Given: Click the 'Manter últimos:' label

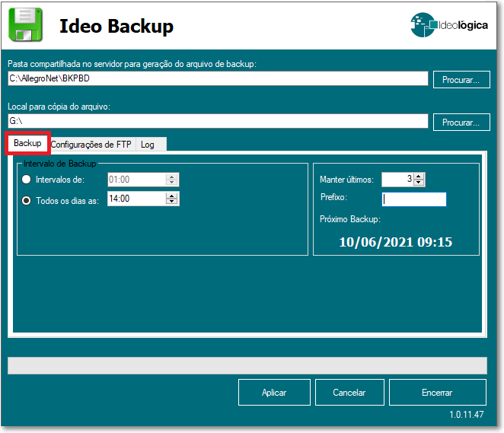Looking at the screenshot, I should [346, 180].
